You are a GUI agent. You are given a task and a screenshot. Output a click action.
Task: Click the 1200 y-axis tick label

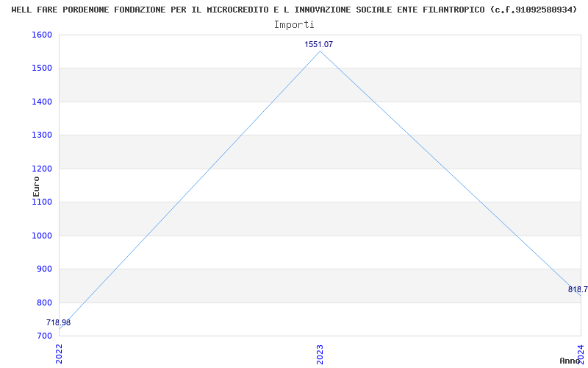[x=41, y=169]
